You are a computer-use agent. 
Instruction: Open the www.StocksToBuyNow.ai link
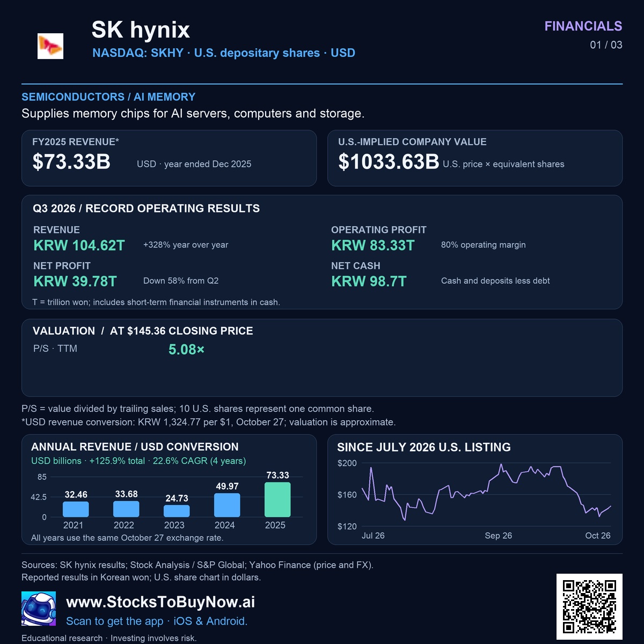tap(160, 602)
